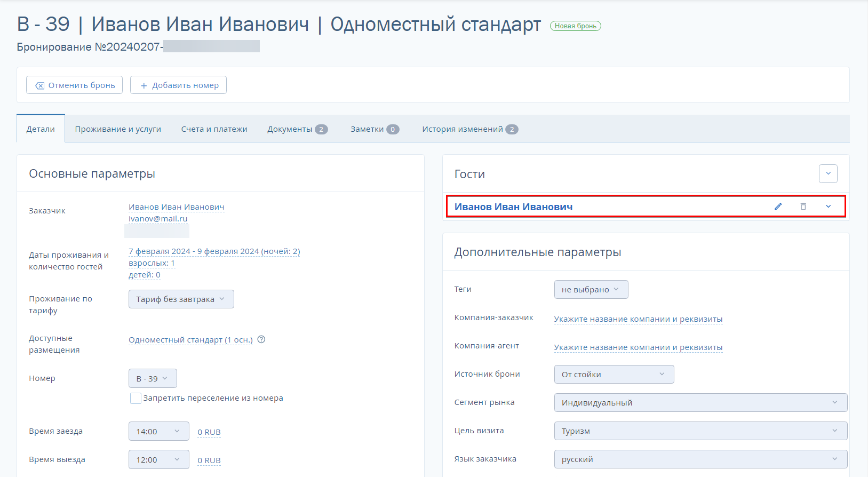Open Сегмент рынка Индивидуальный dropdown
The width and height of the screenshot is (868, 477).
pyautogui.click(x=700, y=402)
